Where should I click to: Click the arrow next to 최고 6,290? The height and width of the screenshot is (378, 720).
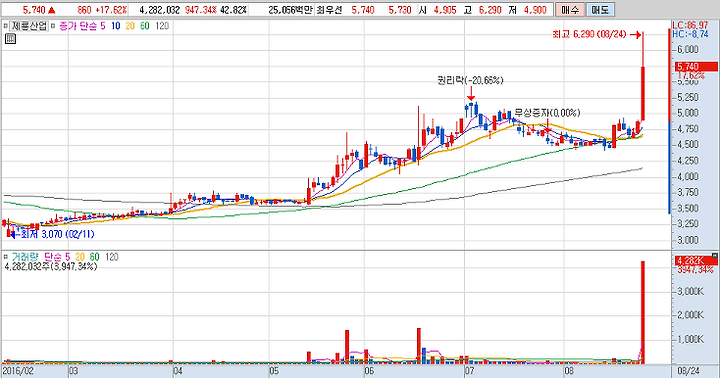[x=636, y=34]
